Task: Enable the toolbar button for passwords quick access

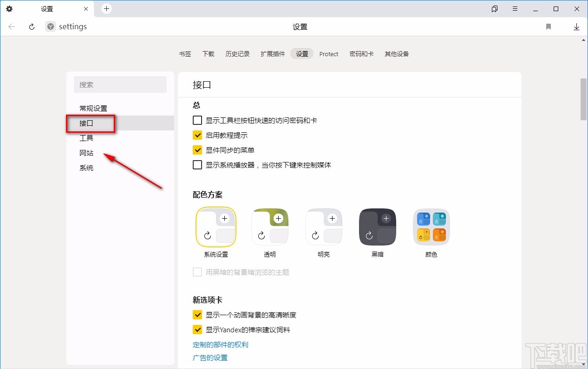Action: (197, 120)
